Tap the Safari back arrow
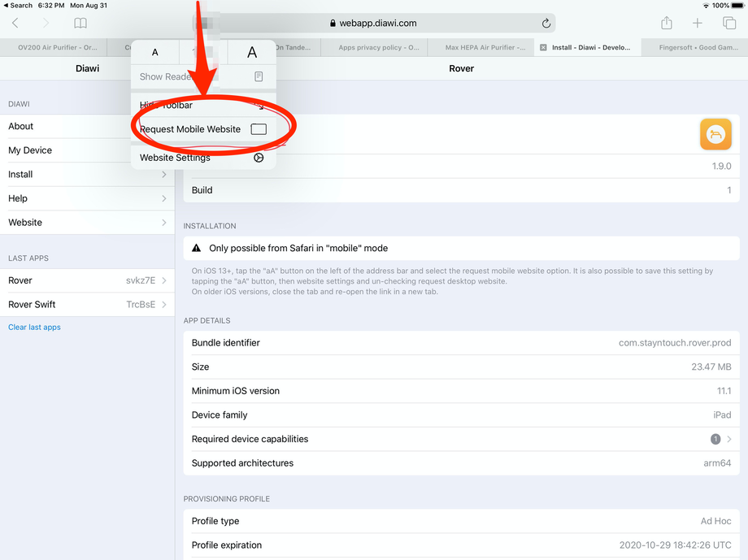 15,23
